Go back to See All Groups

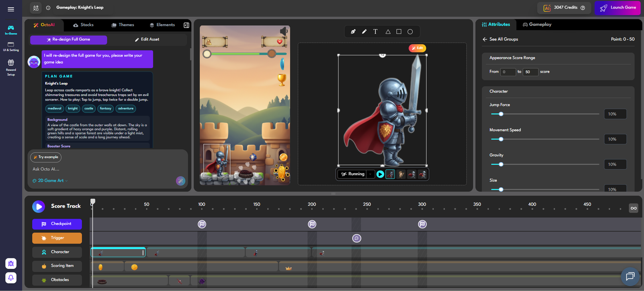[x=500, y=39]
